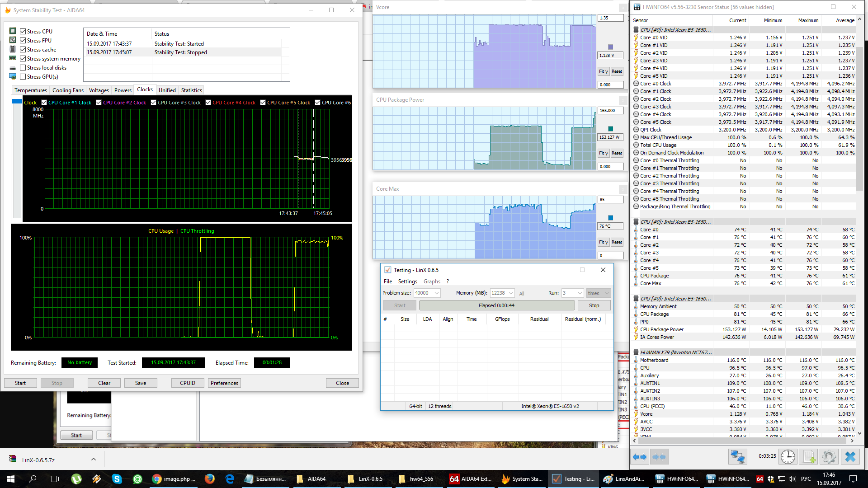Viewport: 868px width, 488px height.
Task: Open the Run count dropdown
Action: (580, 293)
